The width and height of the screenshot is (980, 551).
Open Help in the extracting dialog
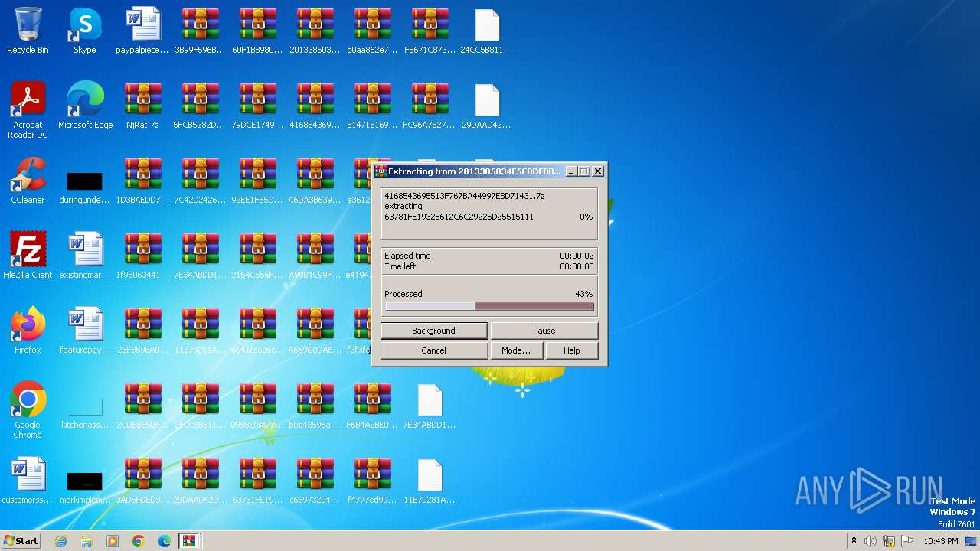571,350
